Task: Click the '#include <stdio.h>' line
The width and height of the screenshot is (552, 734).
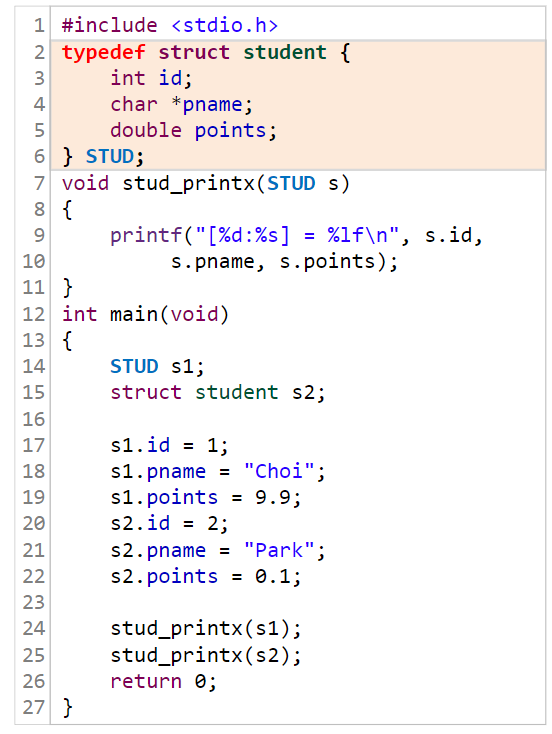Action: tap(170, 25)
